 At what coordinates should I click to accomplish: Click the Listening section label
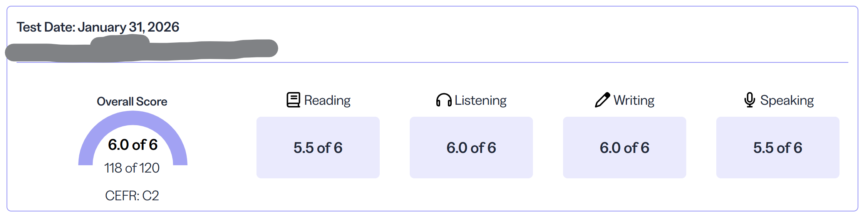coord(481,100)
